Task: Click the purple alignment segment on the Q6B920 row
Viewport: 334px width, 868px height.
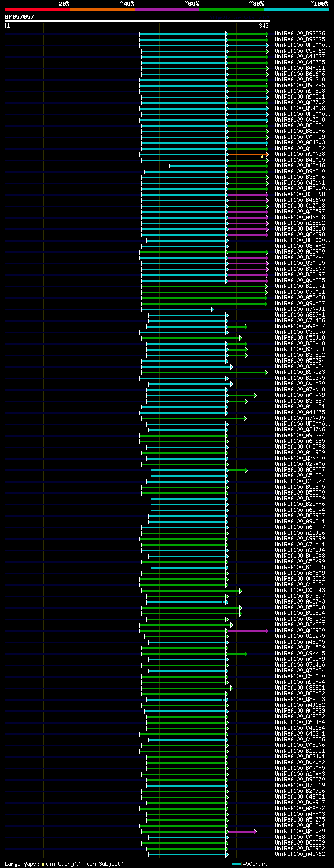Action: click(x=247, y=631)
